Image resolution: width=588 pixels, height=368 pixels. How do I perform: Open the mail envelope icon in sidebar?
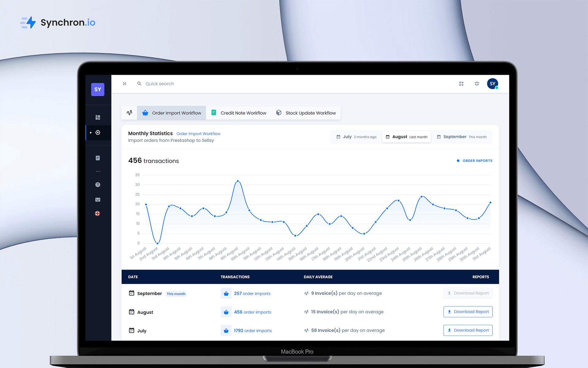(x=98, y=200)
